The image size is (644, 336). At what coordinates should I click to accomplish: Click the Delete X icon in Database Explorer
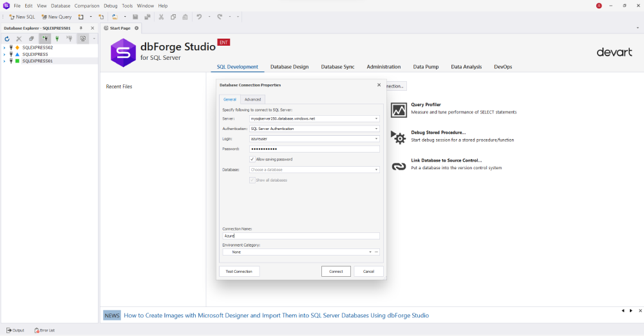click(19, 39)
